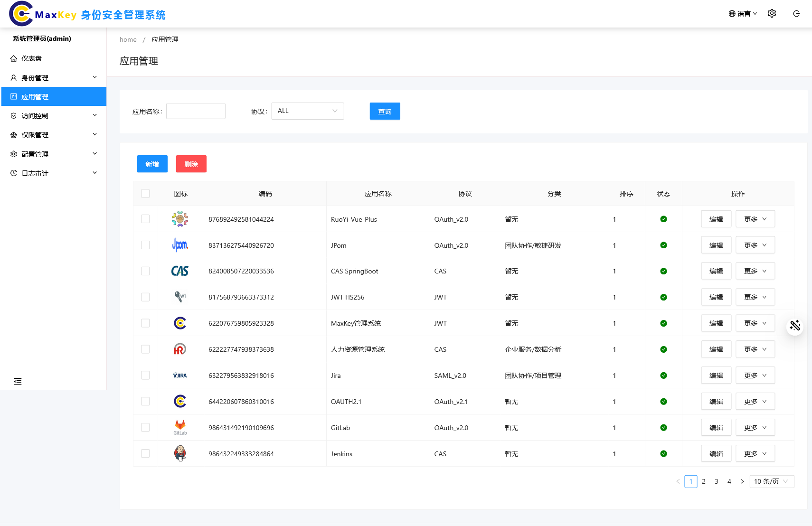Open the 10 条/页 page size selector
The height and width of the screenshot is (526, 812).
[x=771, y=481]
